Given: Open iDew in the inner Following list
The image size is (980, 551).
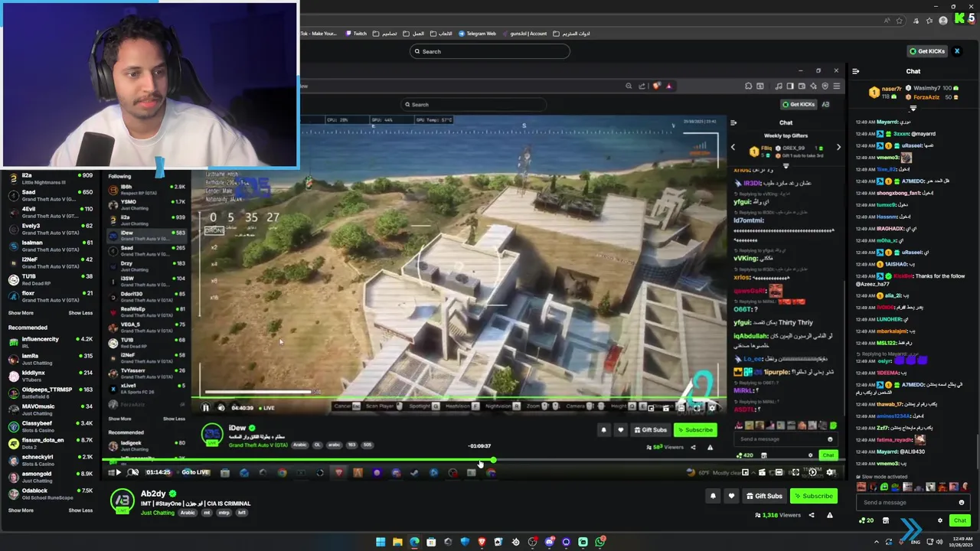Looking at the screenshot, I should (148, 236).
